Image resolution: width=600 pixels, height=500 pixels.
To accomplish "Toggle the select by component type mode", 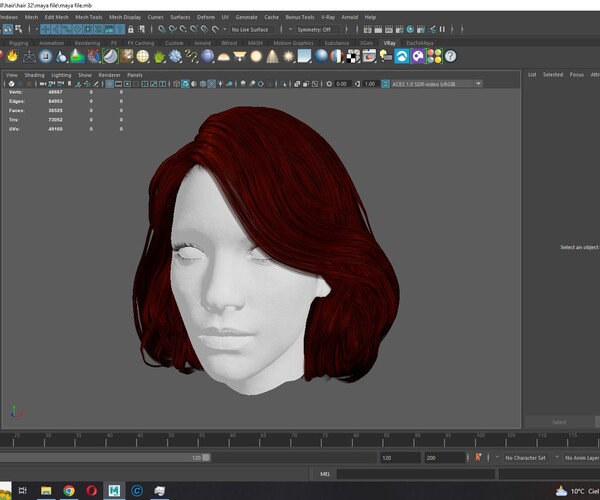I will tap(18, 29).
